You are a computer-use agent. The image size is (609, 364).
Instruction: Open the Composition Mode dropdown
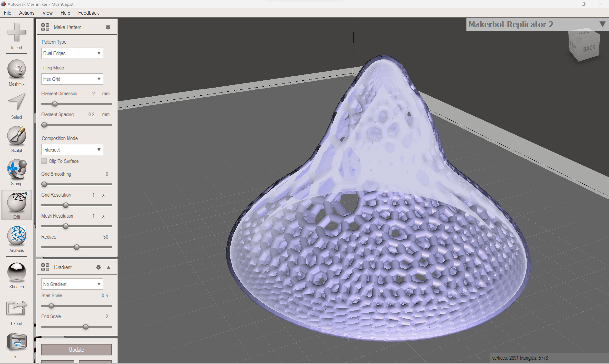[x=72, y=150]
